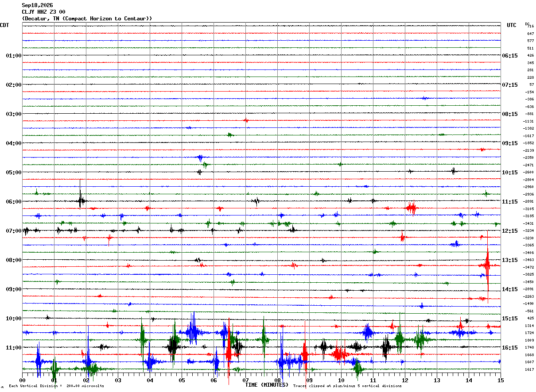The height and width of the screenshot is (392, 536).
Task: Click the 13:15 UTC time label
Action: [x=510, y=260]
